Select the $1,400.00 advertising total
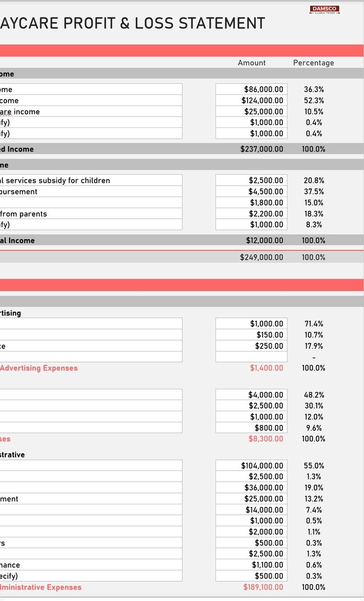The width and height of the screenshot is (364, 601). tap(266, 368)
